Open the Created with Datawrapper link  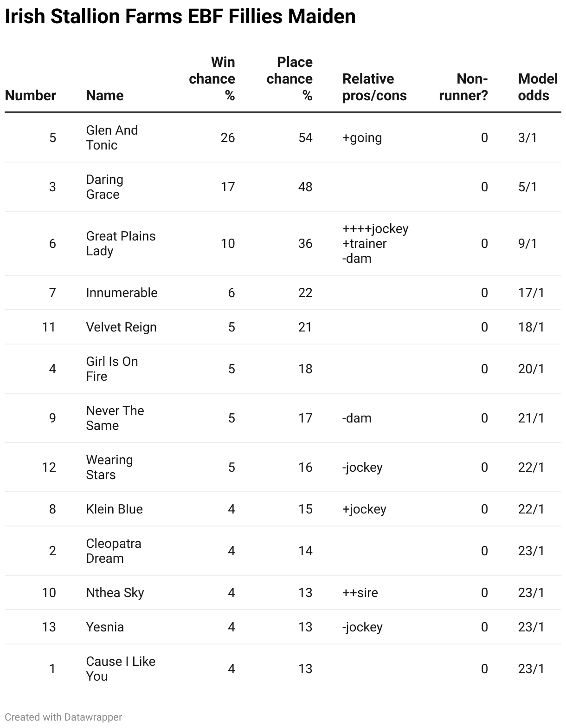pos(64,717)
